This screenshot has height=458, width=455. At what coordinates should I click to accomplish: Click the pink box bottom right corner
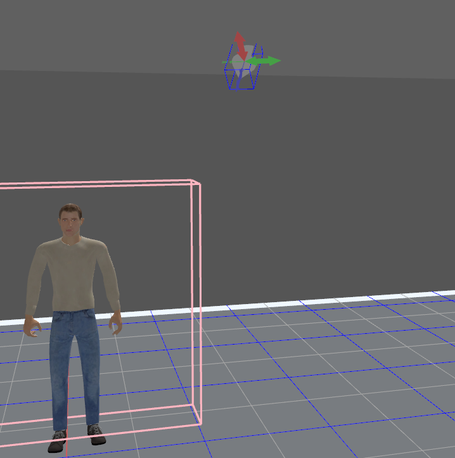click(x=200, y=424)
